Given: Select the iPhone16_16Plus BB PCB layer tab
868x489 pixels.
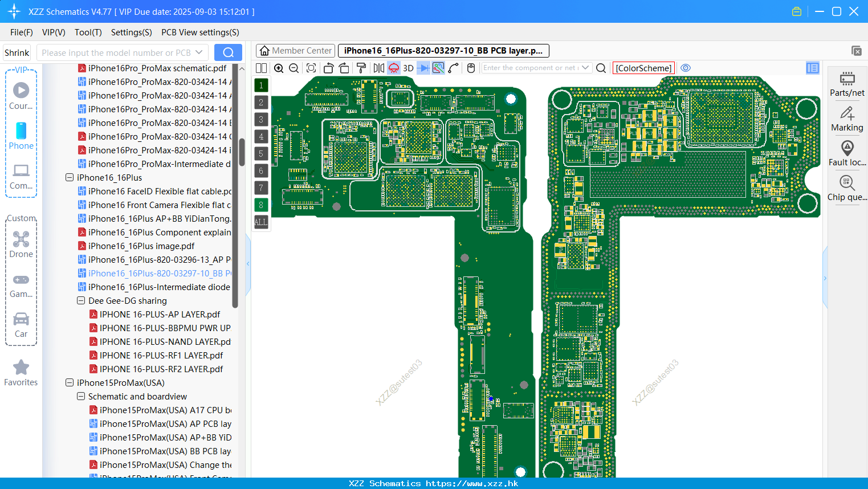Looking at the screenshot, I should [443, 51].
